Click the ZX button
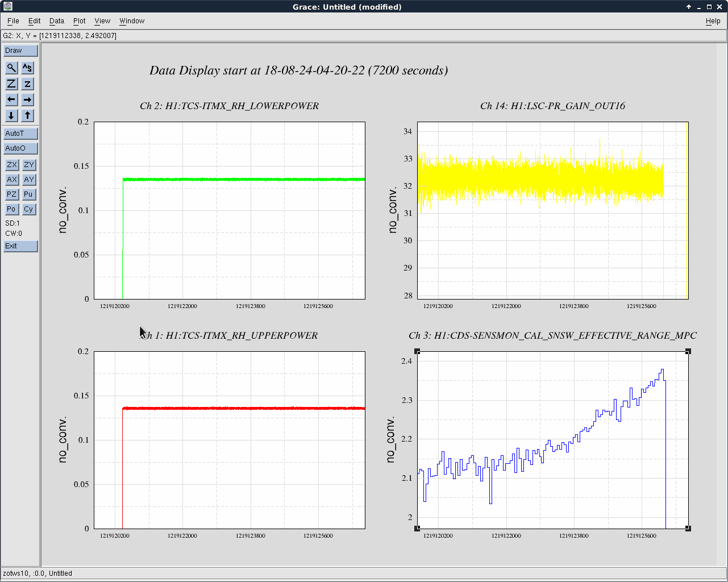Viewport: 728px width, 582px height. [x=12, y=165]
